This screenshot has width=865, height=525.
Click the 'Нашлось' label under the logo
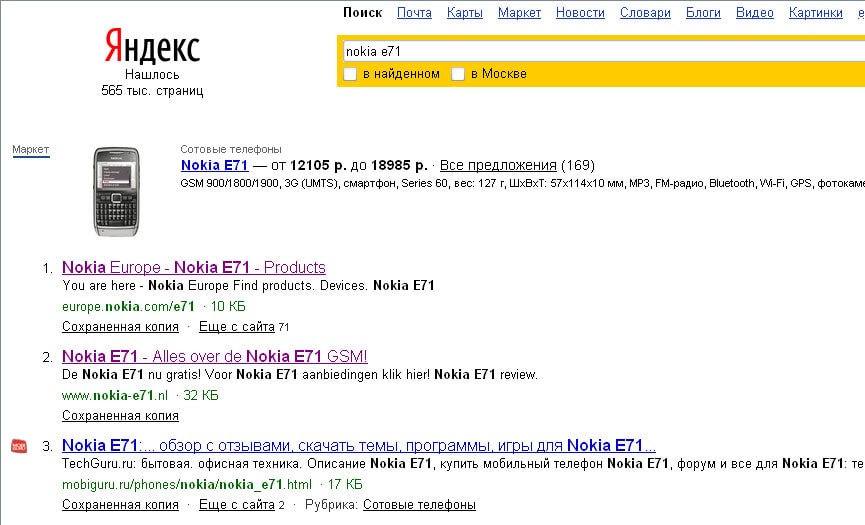pos(152,74)
